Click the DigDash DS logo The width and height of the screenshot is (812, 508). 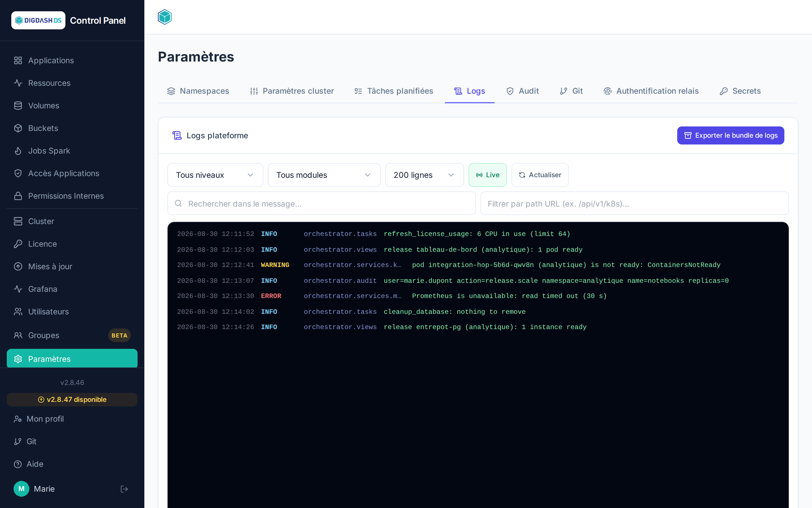point(38,20)
